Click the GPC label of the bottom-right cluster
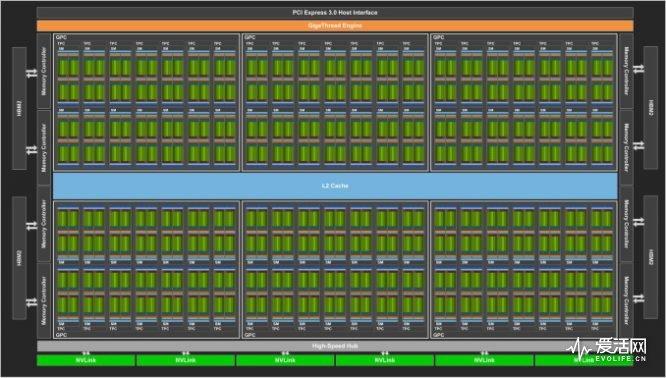Viewport: 666px width, 378px height. coord(438,335)
